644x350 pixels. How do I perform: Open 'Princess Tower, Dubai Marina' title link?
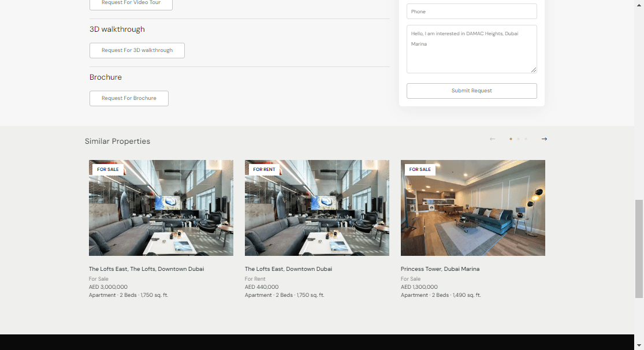coord(440,269)
